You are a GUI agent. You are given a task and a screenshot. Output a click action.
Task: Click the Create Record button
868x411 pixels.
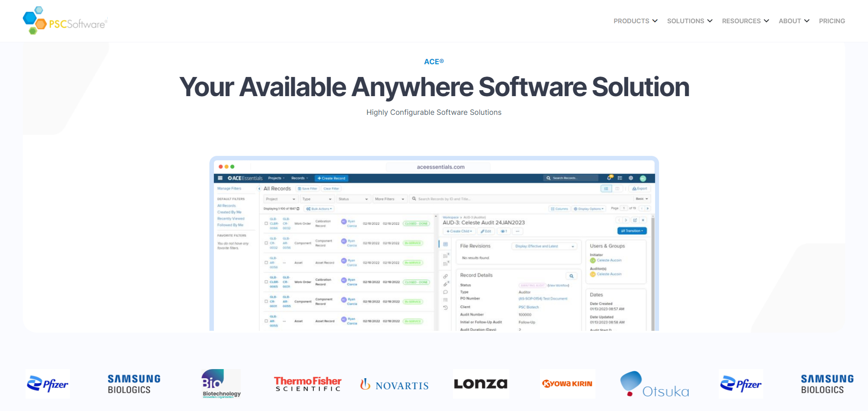tap(332, 178)
